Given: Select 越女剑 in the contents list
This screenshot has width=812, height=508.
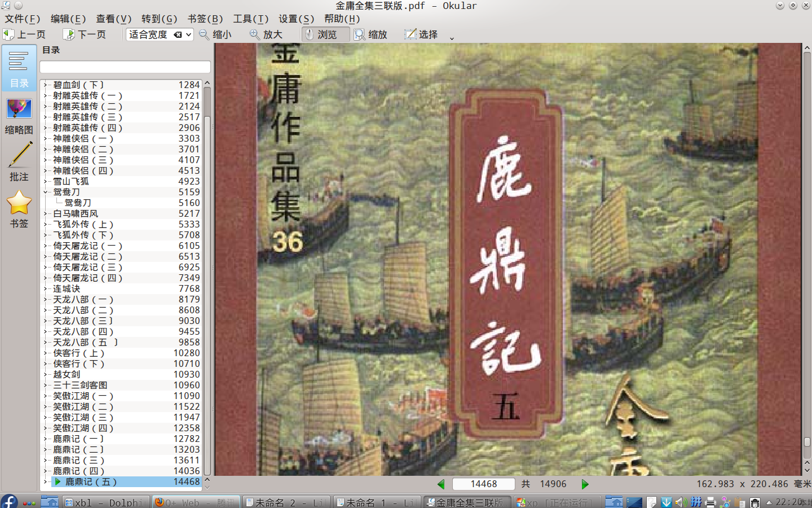Looking at the screenshot, I should [67, 374].
